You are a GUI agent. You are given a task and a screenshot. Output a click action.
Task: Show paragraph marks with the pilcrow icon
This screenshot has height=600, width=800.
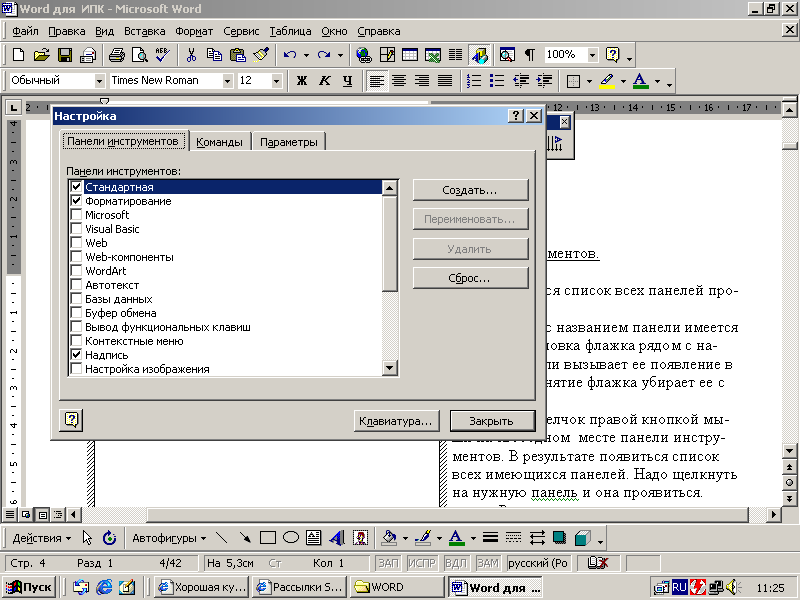click(530, 55)
